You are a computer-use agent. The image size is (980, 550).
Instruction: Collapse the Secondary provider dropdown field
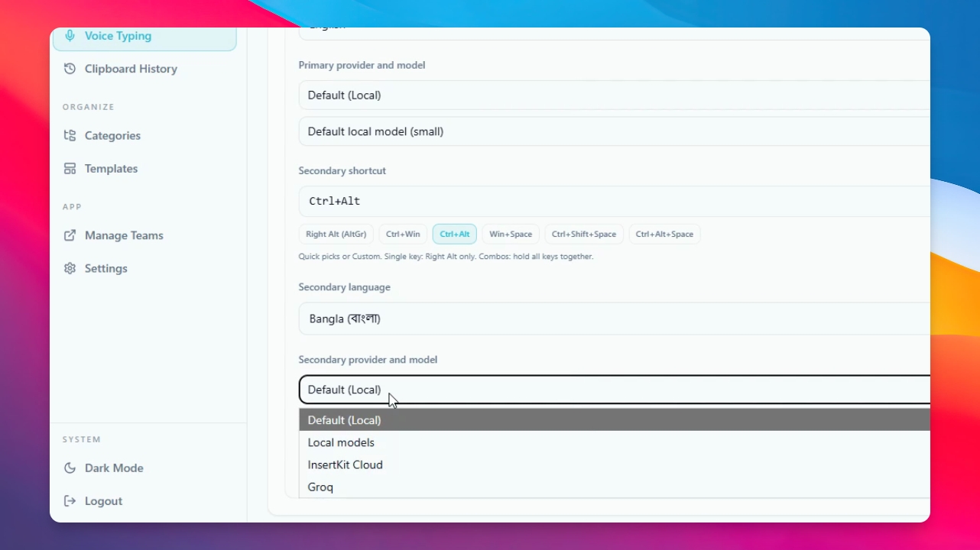(x=614, y=390)
